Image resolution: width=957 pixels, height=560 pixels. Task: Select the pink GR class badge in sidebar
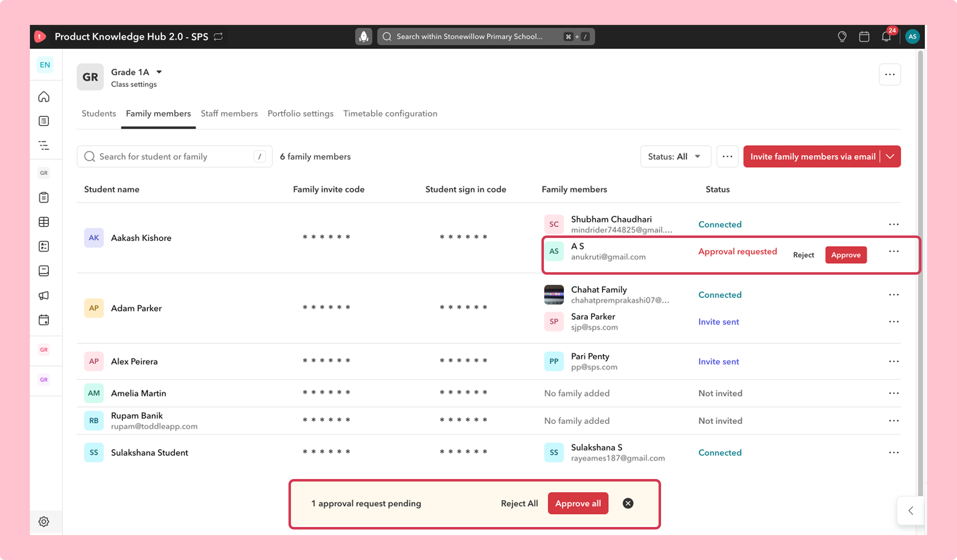coord(44,350)
